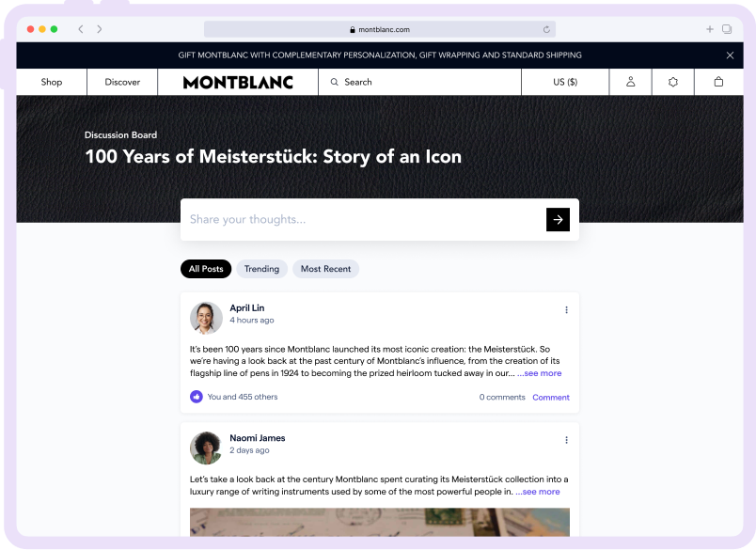Open image in Naomi James's post
The height and width of the screenshot is (550, 756).
(x=380, y=522)
